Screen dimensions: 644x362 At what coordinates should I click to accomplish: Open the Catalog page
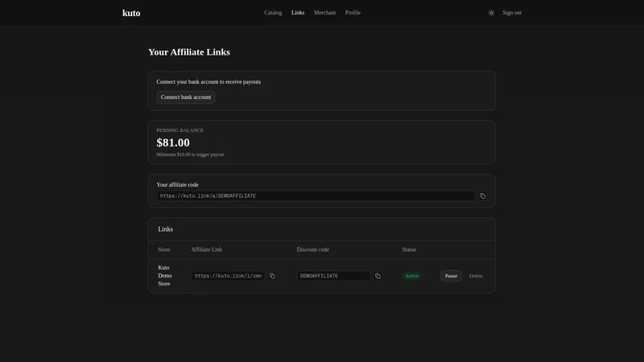coord(273,13)
